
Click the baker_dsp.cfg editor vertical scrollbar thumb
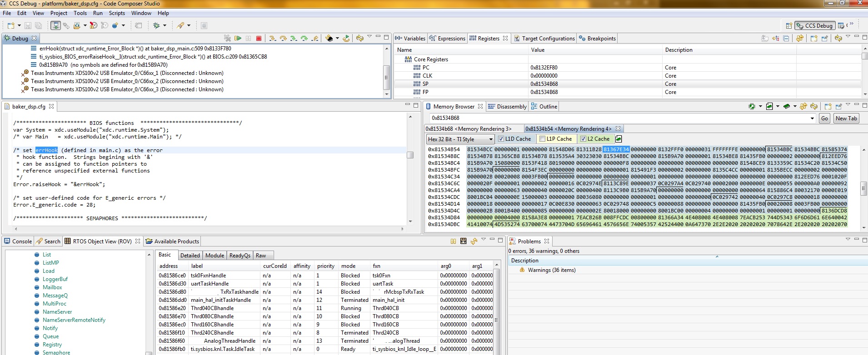coord(410,155)
